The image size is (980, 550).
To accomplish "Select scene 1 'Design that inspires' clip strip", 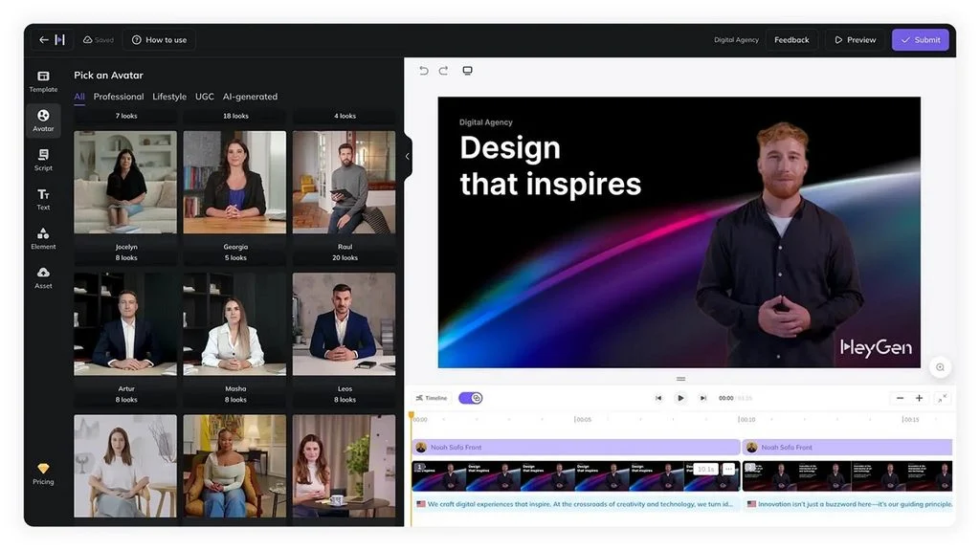I will point(575,476).
